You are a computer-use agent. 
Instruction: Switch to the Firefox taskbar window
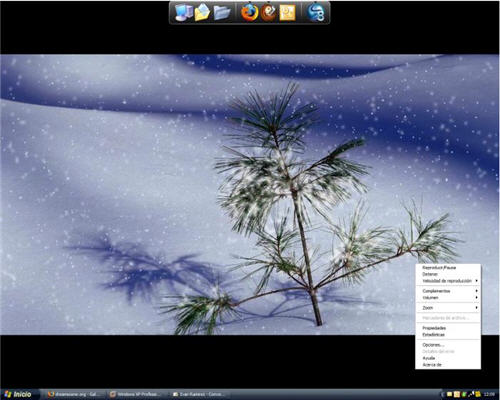point(75,394)
